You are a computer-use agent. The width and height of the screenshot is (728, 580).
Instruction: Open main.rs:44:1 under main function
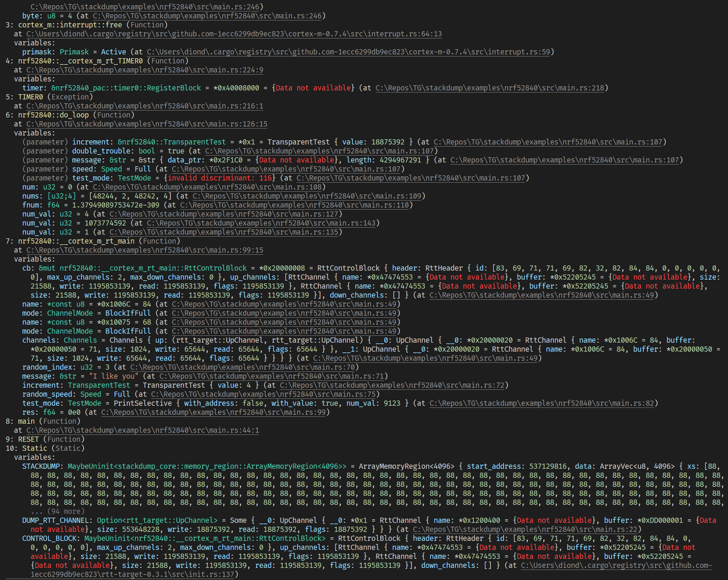point(143,430)
